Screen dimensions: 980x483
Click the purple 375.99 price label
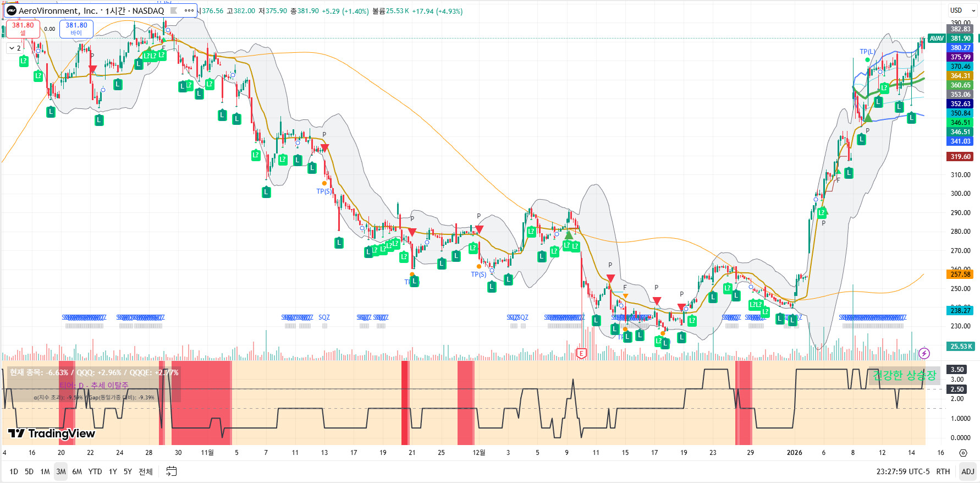point(961,57)
